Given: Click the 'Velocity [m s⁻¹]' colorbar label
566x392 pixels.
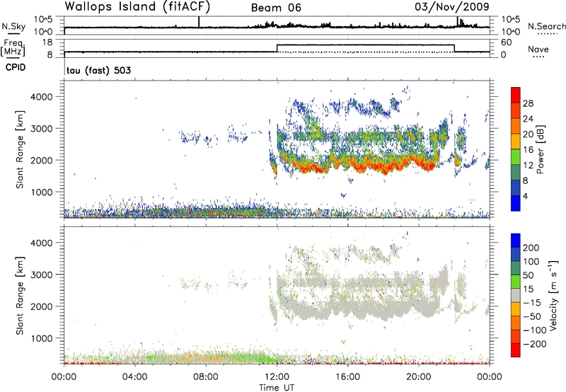Looking at the screenshot, I should 553,295.
